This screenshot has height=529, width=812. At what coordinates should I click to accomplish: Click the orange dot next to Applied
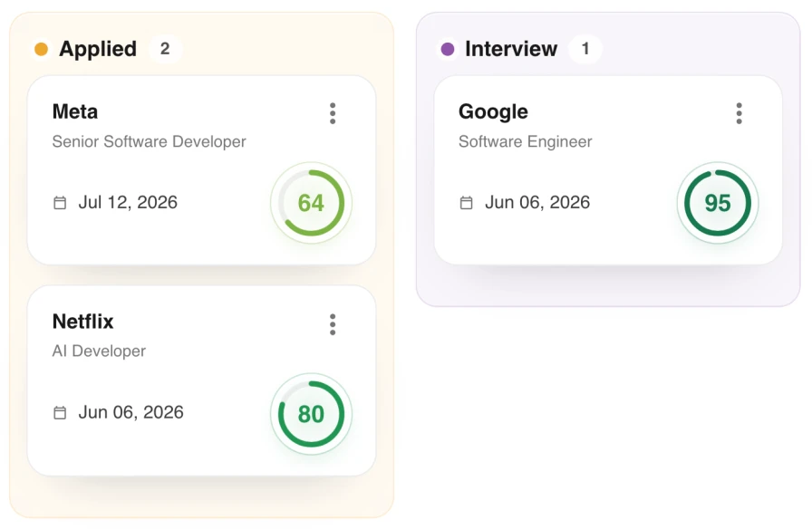(x=42, y=49)
